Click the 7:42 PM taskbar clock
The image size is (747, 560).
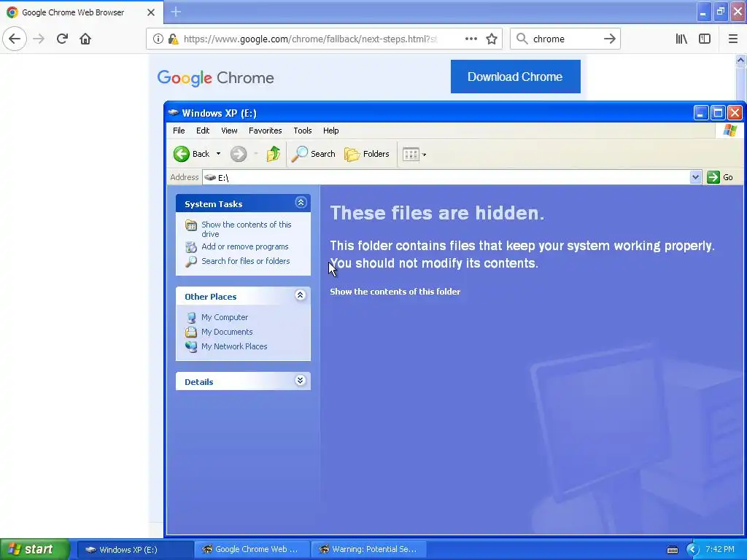[x=720, y=549]
